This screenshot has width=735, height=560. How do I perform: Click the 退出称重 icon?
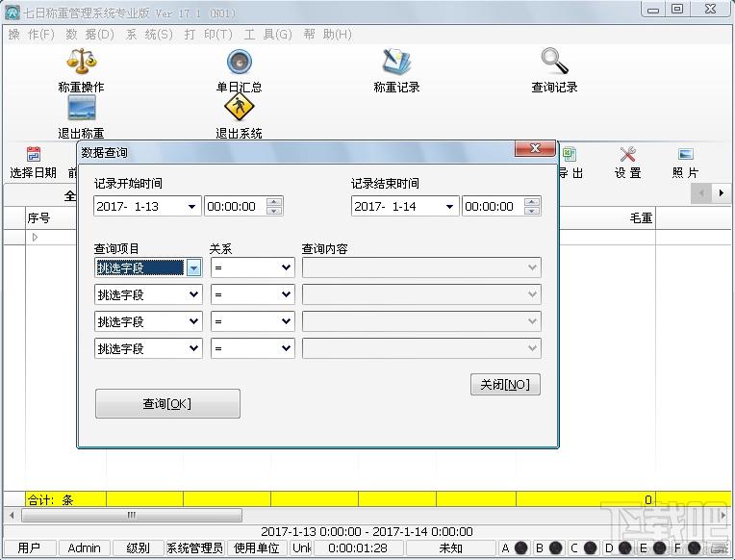tap(82, 108)
